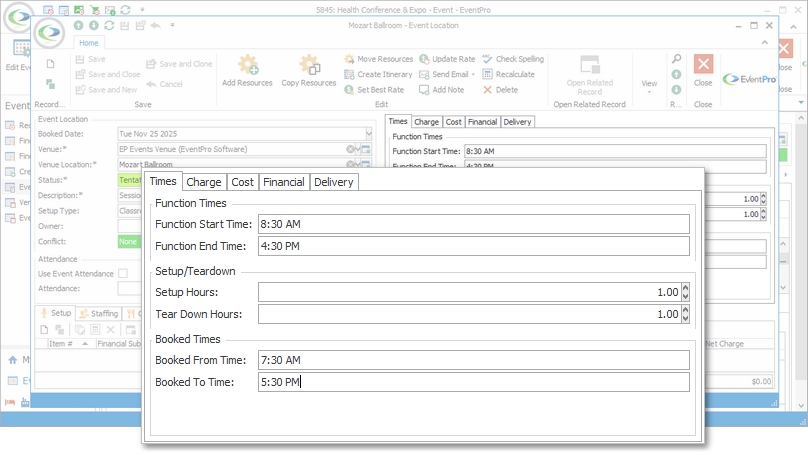Toggle the Use Event Attendance checkbox
The image size is (808, 455).
(x=123, y=274)
